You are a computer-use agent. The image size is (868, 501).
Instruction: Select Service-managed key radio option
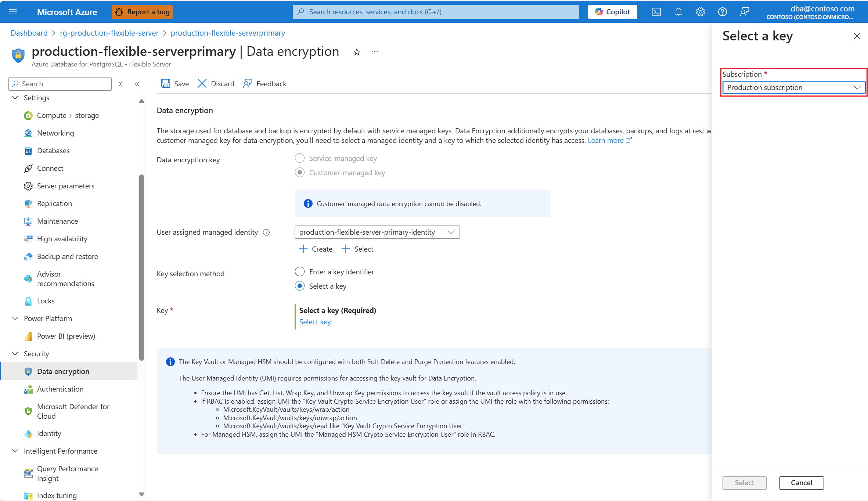[x=300, y=158]
